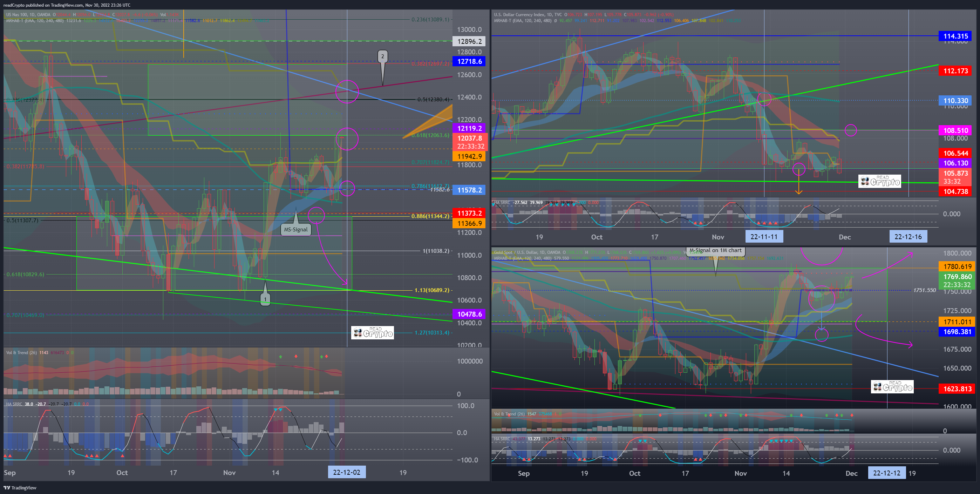The height and width of the screenshot is (494, 980).
Task: Click the red 104.738 Dollar Index label
Action: [x=955, y=191]
